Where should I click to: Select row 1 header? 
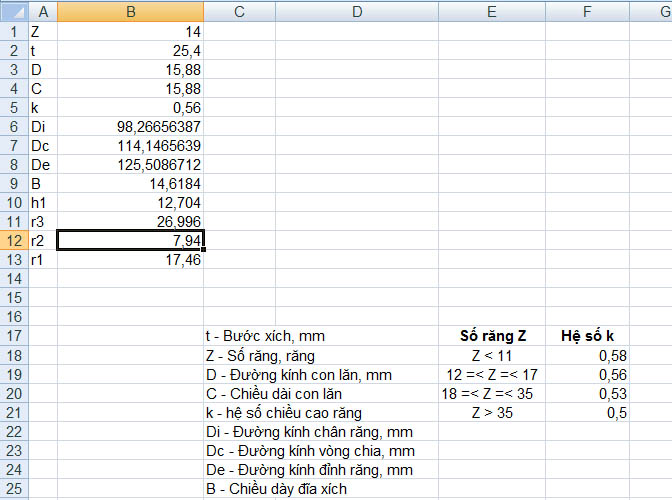[x=14, y=31]
